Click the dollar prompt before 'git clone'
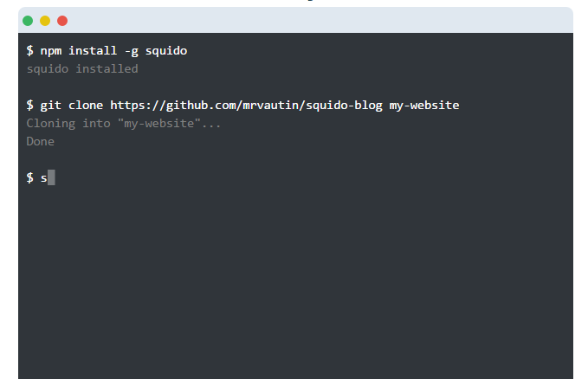588x386 pixels. point(30,105)
